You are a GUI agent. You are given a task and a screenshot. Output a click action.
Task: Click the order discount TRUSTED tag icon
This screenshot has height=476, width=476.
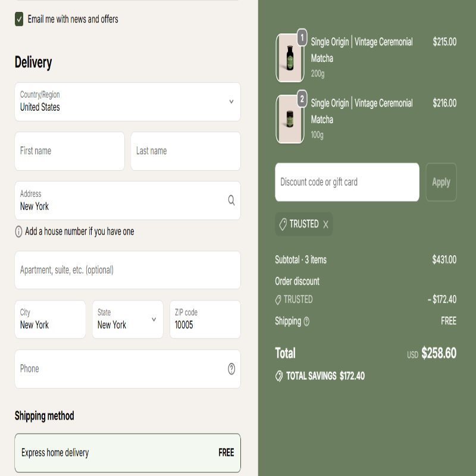pyautogui.click(x=278, y=299)
